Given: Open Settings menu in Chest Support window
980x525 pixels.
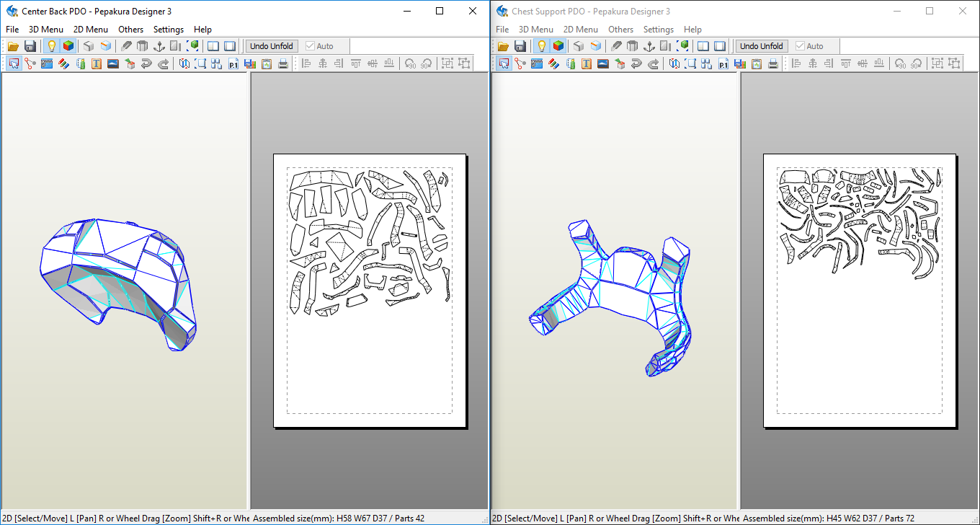Looking at the screenshot, I should (x=658, y=30).
